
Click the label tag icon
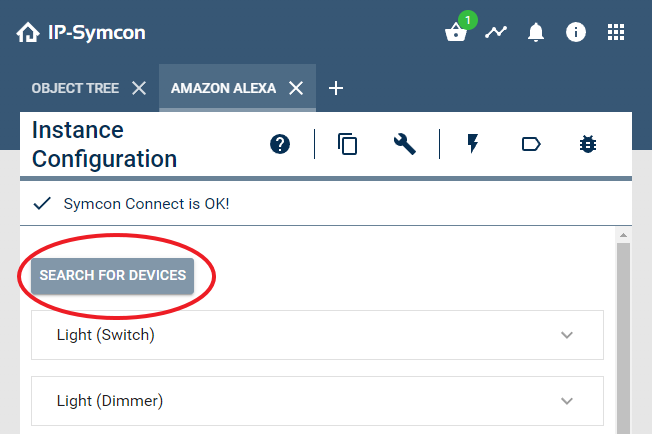tap(531, 144)
